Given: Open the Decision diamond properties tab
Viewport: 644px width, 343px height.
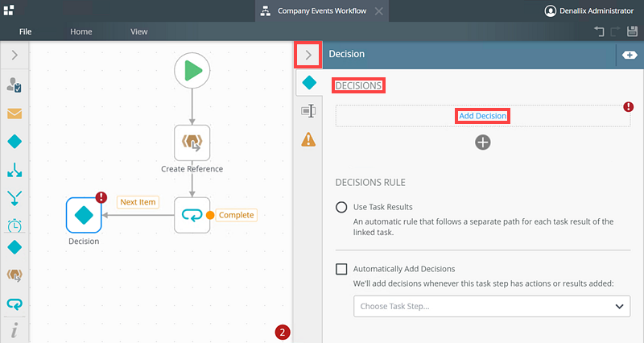Looking at the screenshot, I should pyautogui.click(x=309, y=83).
